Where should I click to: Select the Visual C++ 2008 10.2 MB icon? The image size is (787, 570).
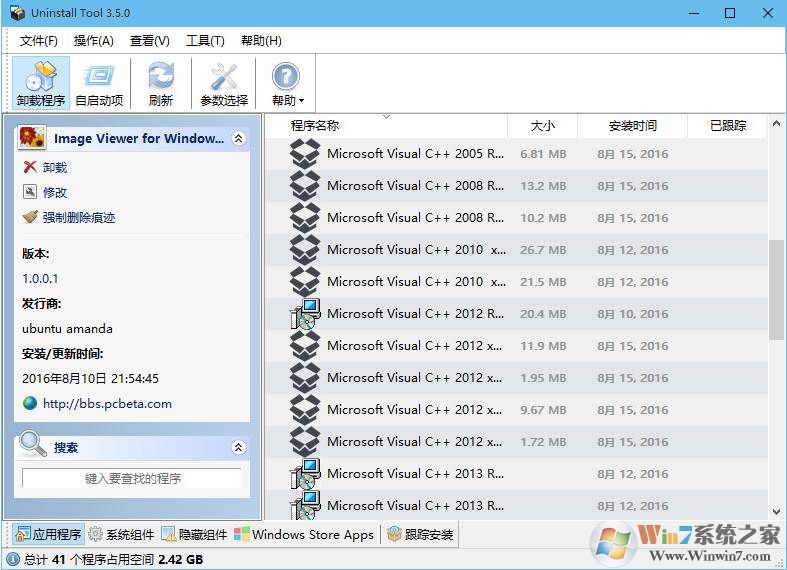click(305, 218)
